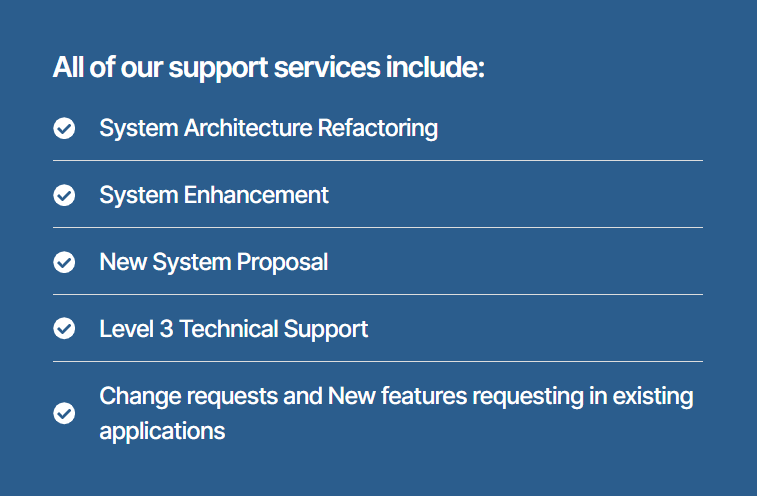Viewport: 757px width, 496px height.
Task: Click the checkmark icon beside Change requests item
Action: (x=64, y=413)
